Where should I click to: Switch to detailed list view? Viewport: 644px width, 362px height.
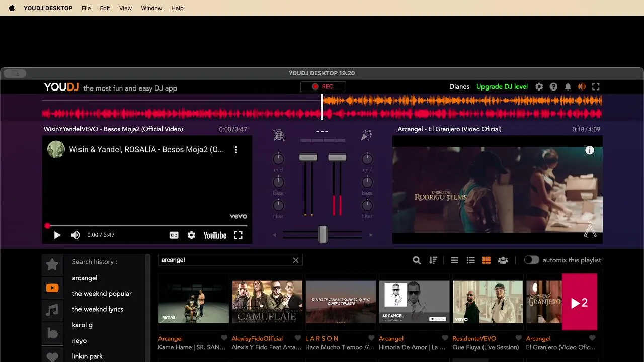(470, 260)
